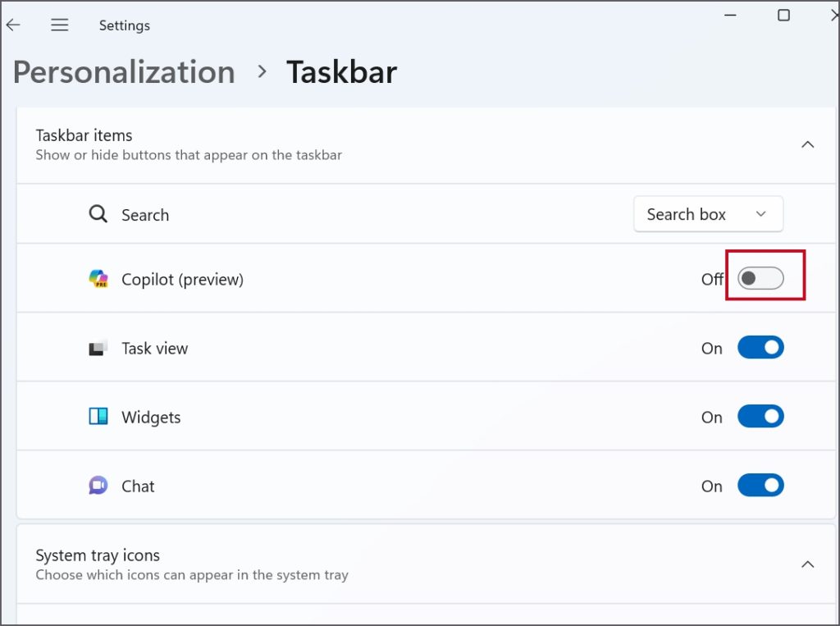840x626 pixels.
Task: Click the Chat icon
Action: point(98,486)
